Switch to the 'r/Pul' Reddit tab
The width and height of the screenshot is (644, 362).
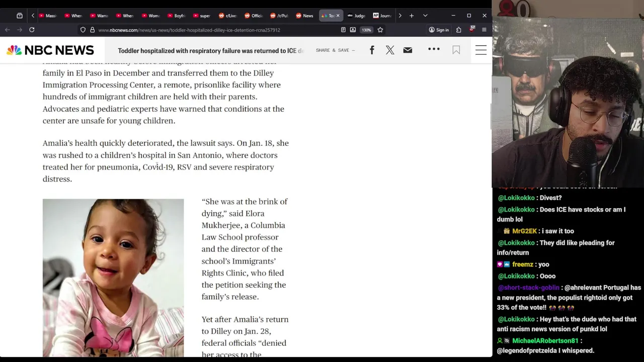click(279, 16)
